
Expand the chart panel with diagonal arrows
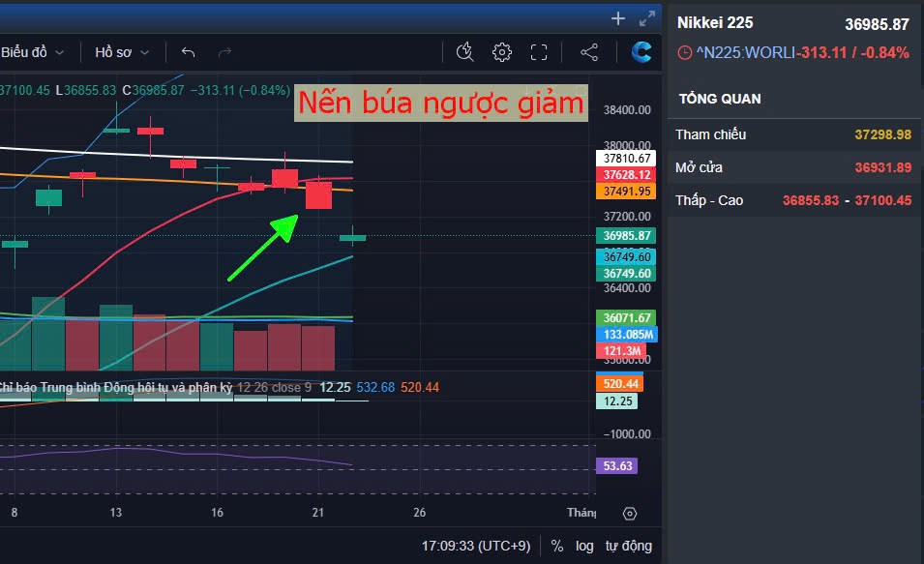click(x=647, y=18)
